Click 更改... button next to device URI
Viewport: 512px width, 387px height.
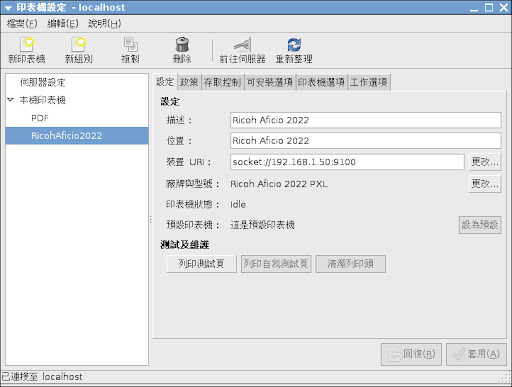tap(485, 162)
